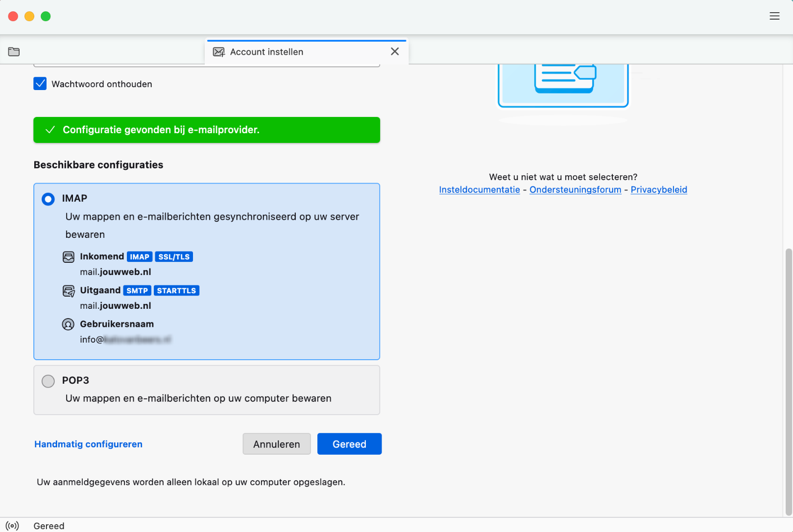Select the IMAP radio button
This screenshot has width=793, height=532.
tap(48, 199)
